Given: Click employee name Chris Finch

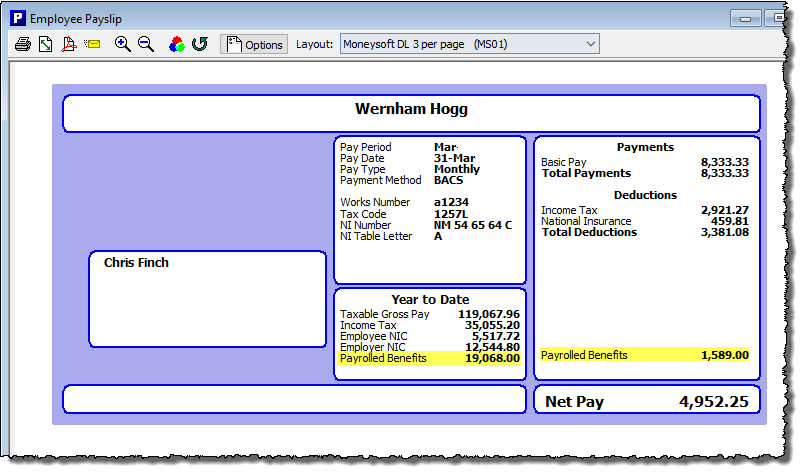Looking at the screenshot, I should click(136, 262).
